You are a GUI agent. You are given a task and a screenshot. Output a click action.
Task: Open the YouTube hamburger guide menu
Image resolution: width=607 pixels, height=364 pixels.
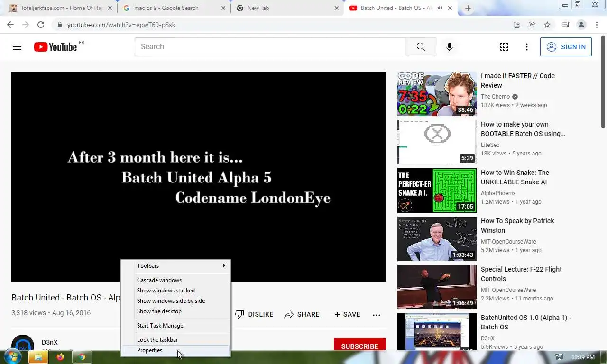[17, 47]
